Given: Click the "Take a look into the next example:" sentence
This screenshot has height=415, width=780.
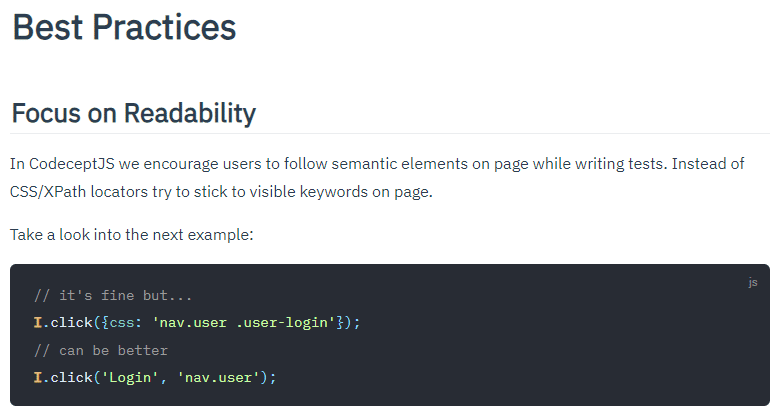Looking at the screenshot, I should click(x=132, y=234).
